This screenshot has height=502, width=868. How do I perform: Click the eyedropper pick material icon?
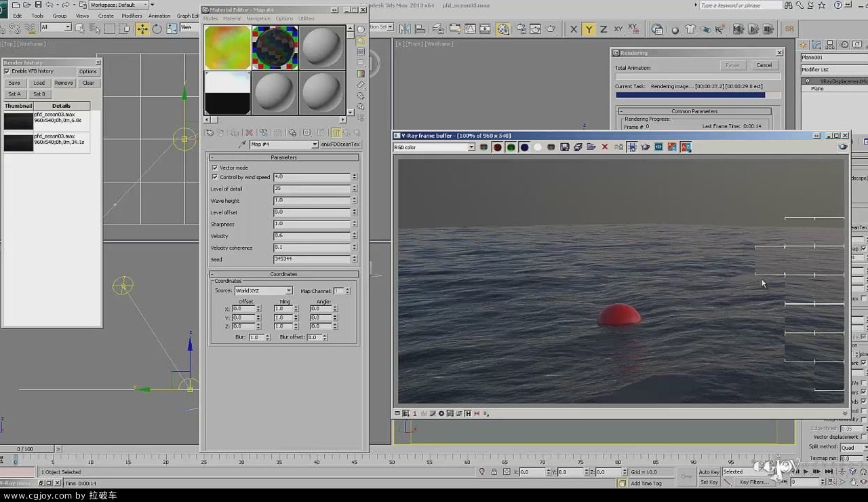click(243, 144)
